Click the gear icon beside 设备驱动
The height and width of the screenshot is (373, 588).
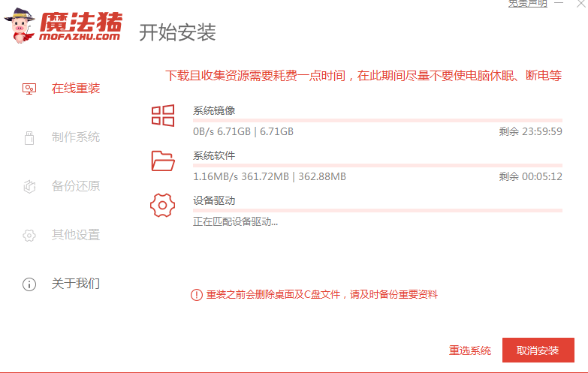click(x=163, y=205)
